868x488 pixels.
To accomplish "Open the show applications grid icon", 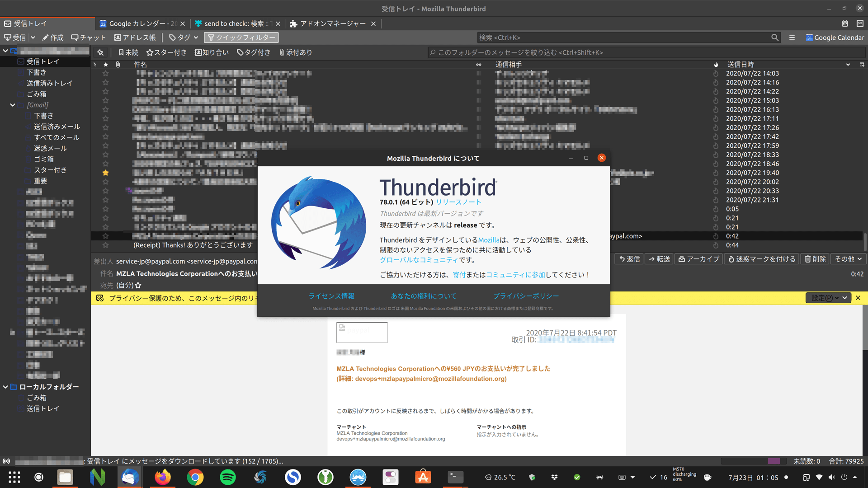I will (14, 477).
